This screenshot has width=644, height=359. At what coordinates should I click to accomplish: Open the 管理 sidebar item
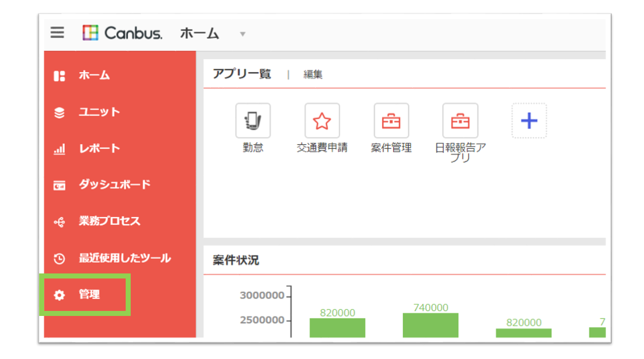(x=89, y=295)
